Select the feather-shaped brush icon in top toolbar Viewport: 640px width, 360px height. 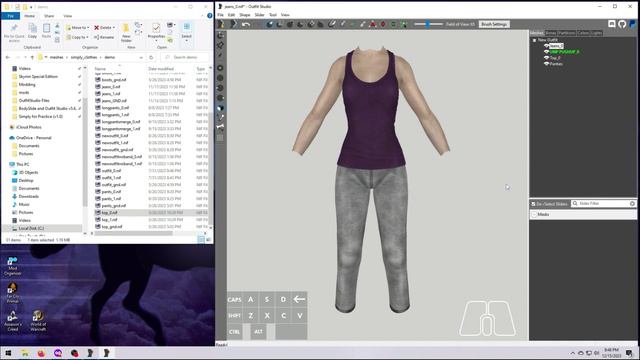[332, 24]
